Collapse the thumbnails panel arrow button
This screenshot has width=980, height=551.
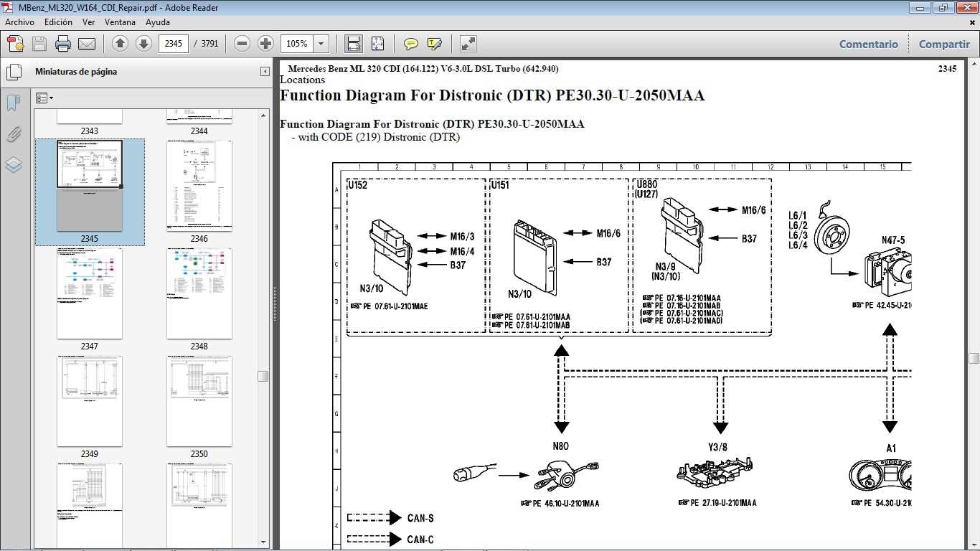(x=265, y=72)
